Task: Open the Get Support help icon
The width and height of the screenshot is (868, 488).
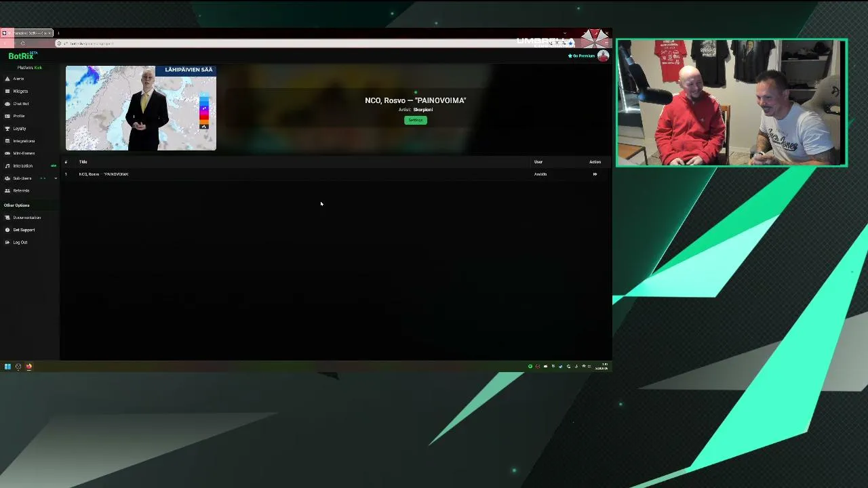Action: click(7, 230)
